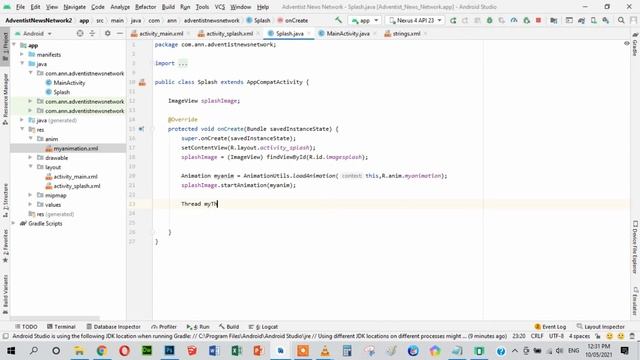Expand Gradle Scripts node
The image size is (640, 360).
(x=14, y=224)
